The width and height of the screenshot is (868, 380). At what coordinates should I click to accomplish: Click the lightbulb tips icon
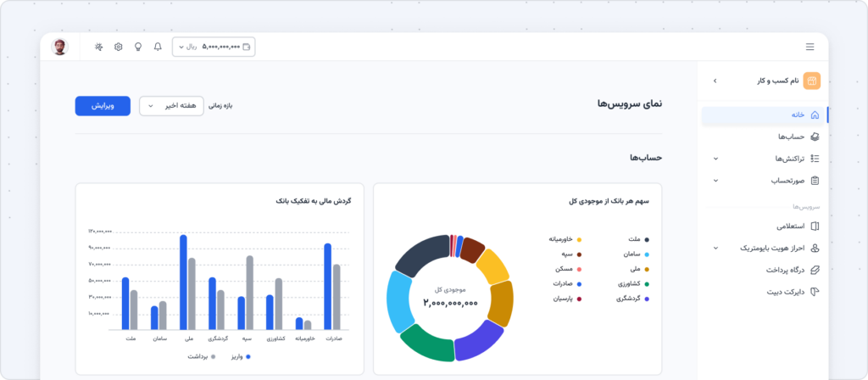point(138,47)
